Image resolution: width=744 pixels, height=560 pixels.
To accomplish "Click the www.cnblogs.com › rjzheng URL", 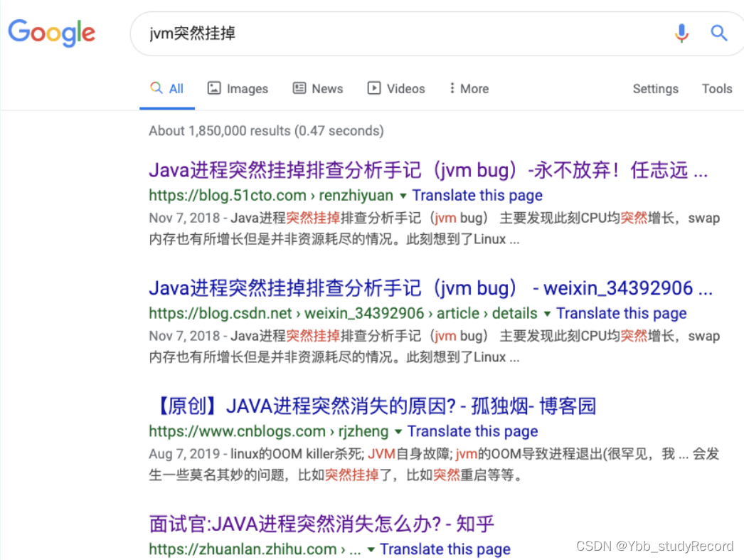I will click(269, 431).
